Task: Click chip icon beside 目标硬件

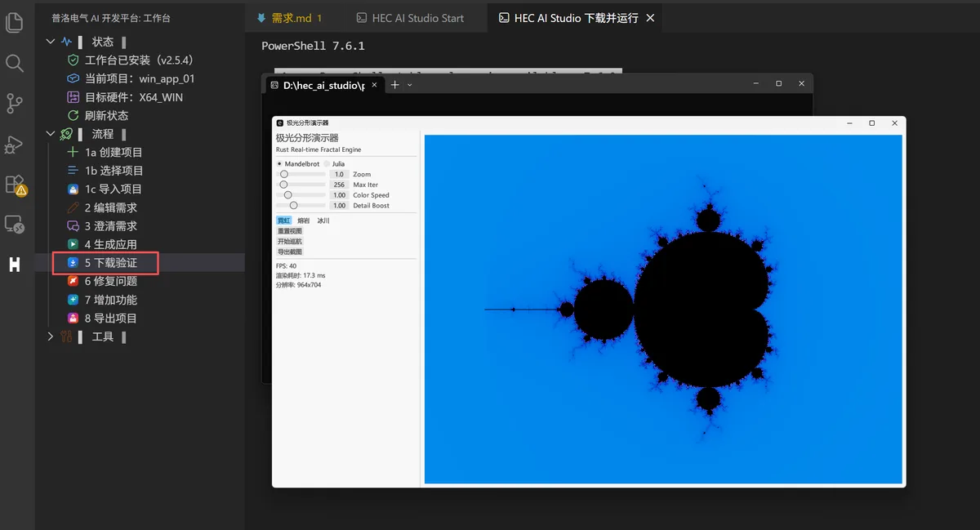Action: pyautogui.click(x=73, y=97)
